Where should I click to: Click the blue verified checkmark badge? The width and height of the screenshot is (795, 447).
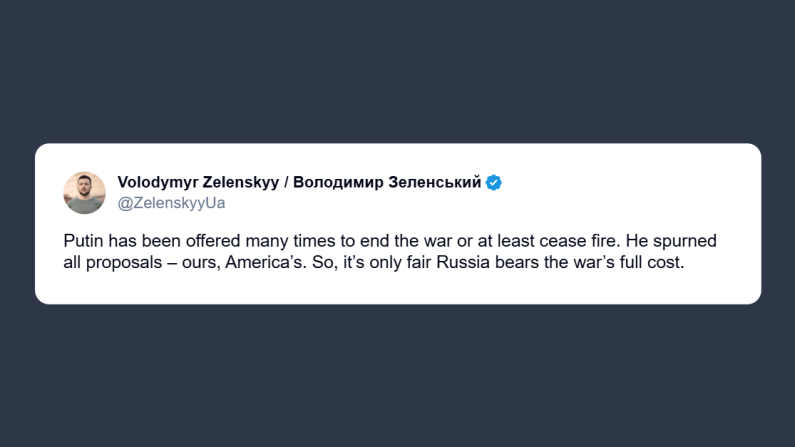click(494, 182)
